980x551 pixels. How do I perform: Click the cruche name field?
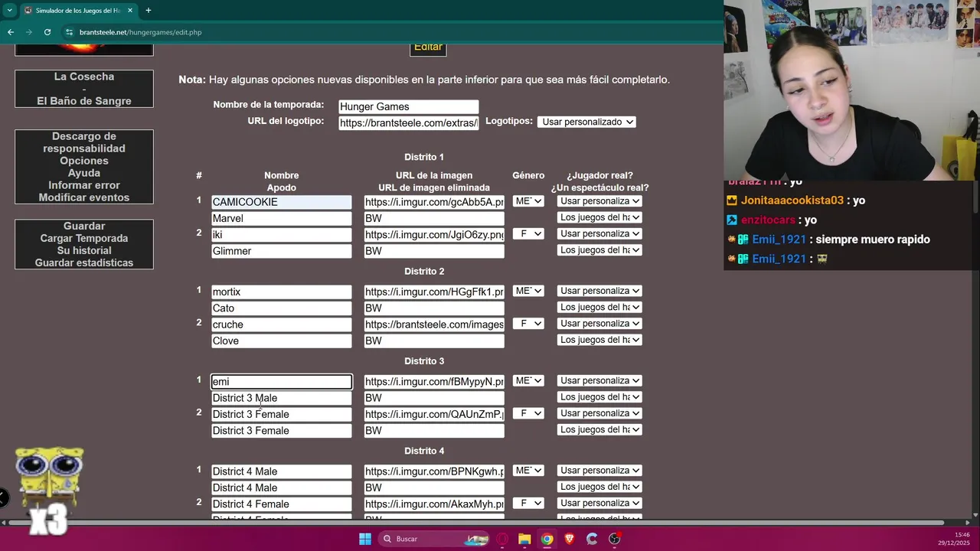pyautogui.click(x=282, y=324)
